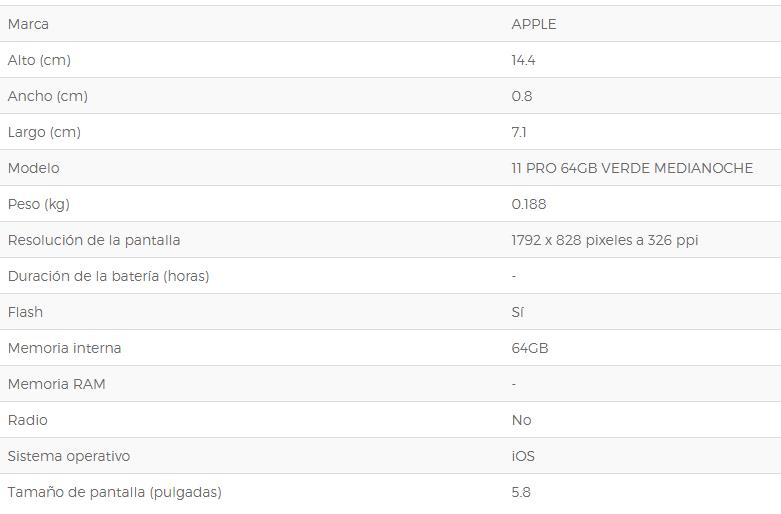The width and height of the screenshot is (781, 514).
Task: Select the Ancho (cm) label
Action: click(x=48, y=96)
